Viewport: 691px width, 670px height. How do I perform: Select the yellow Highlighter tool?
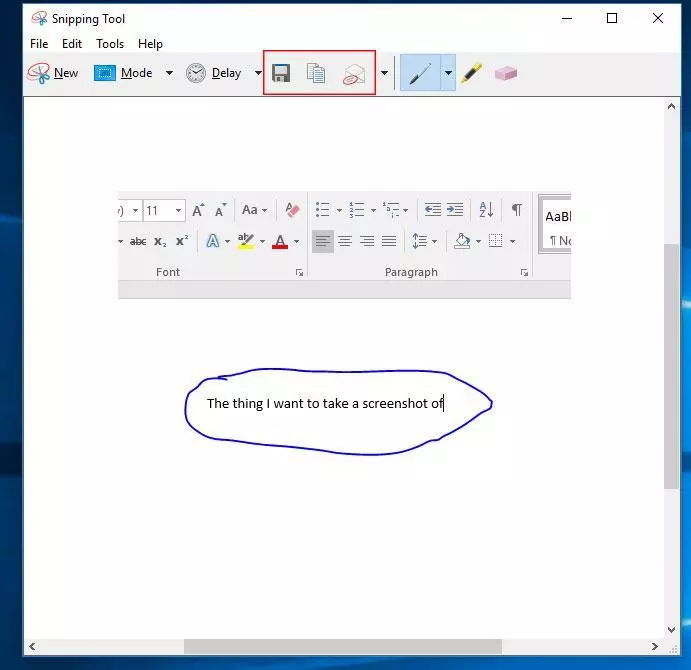tap(471, 73)
